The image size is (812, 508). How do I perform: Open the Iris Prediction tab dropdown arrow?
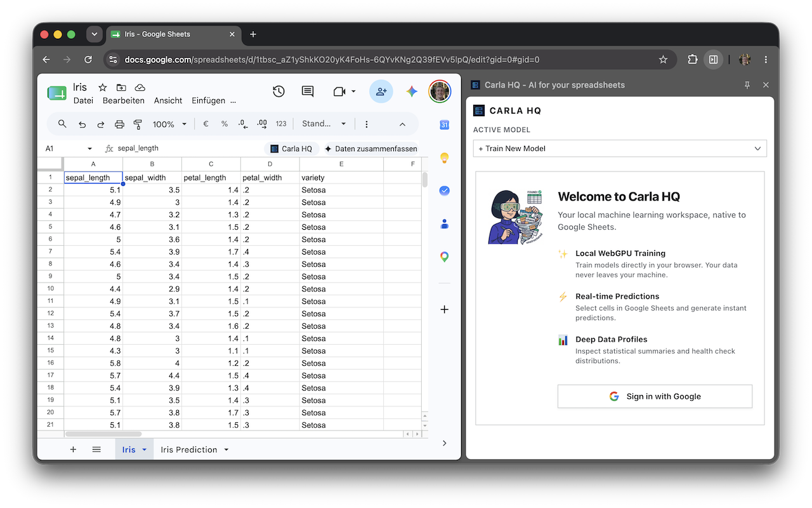pos(226,450)
